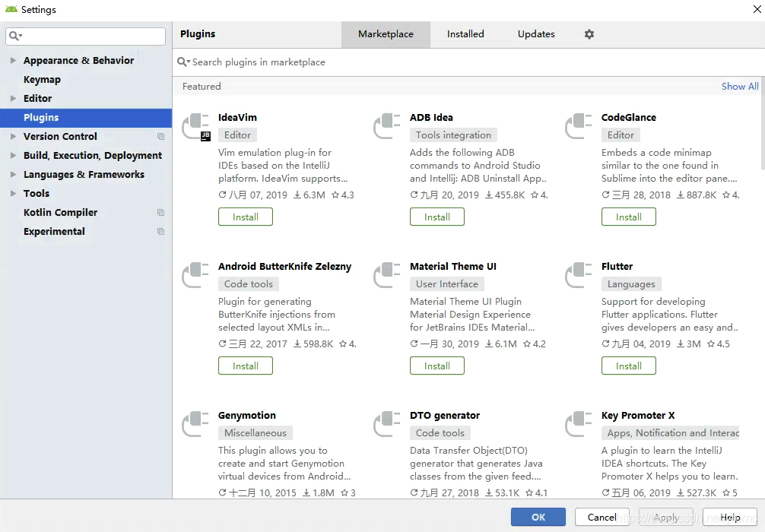Install the Flutter plugin

[x=628, y=365]
